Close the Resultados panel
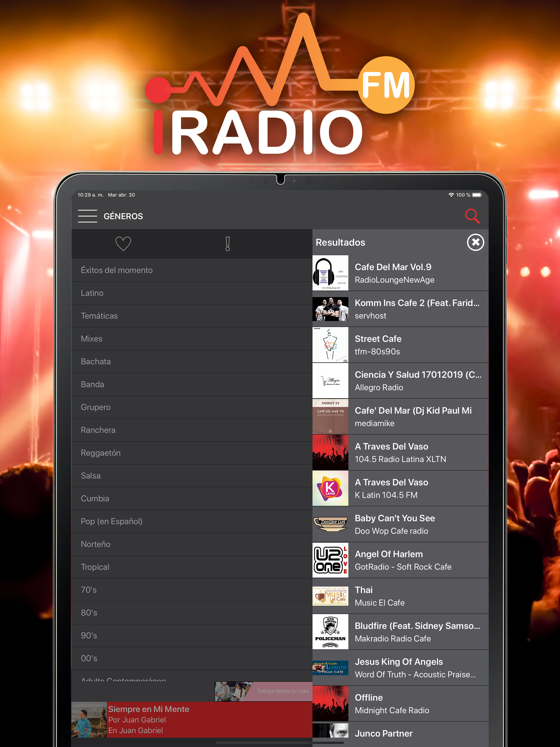560x747 pixels. click(x=476, y=243)
